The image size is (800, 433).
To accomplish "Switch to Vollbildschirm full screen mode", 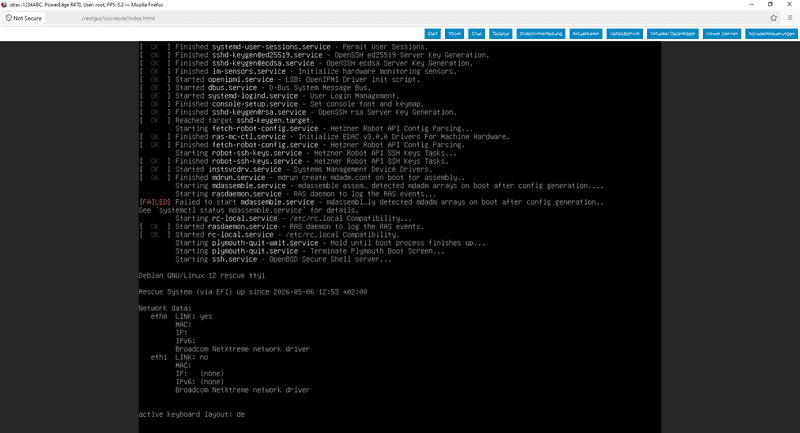I will click(624, 34).
